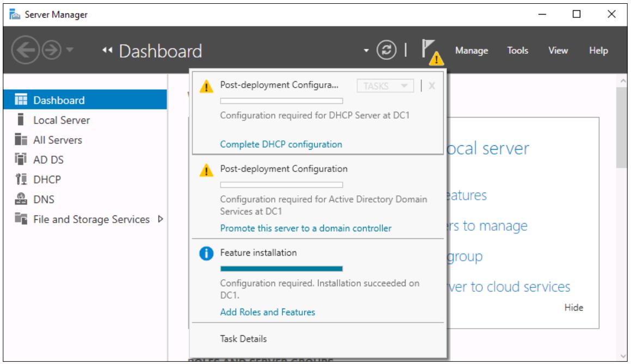This screenshot has height=364, width=631.
Task: Click the double-chevron before Dashboard title
Action: pos(107,50)
